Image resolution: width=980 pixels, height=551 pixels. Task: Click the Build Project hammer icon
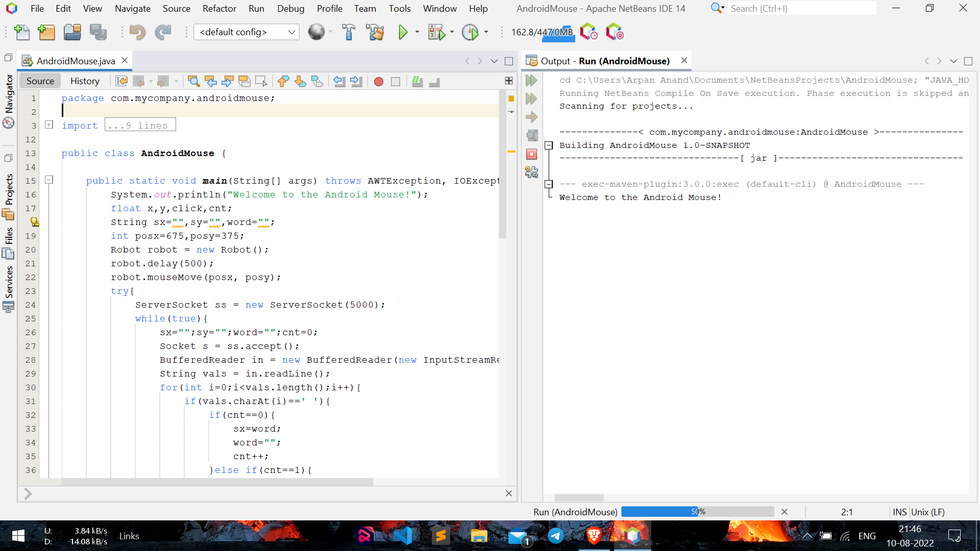[349, 32]
